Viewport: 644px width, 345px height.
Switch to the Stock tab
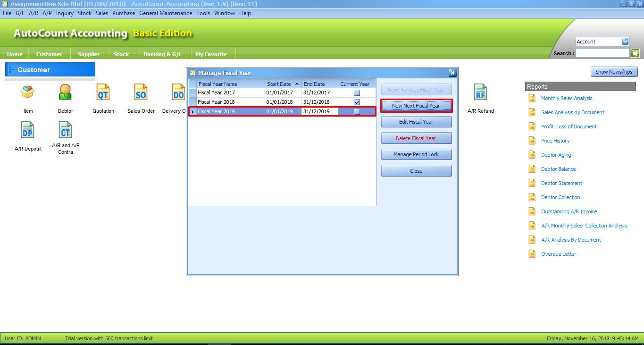point(121,54)
